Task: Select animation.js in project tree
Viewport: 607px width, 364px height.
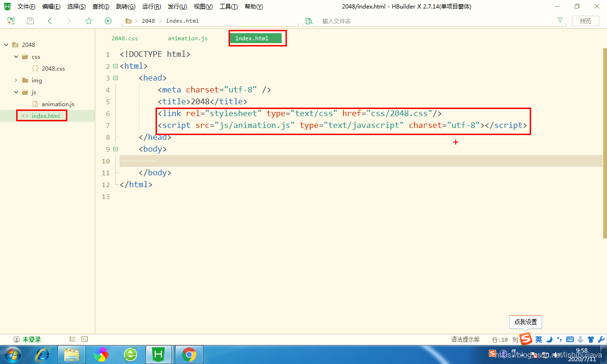Action: [x=58, y=104]
